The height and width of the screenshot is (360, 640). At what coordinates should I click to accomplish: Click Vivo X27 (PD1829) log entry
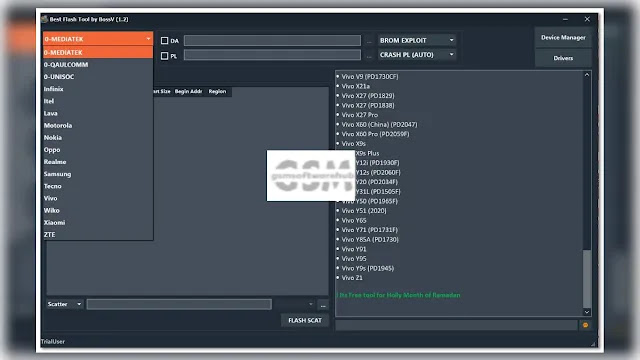tap(368, 96)
